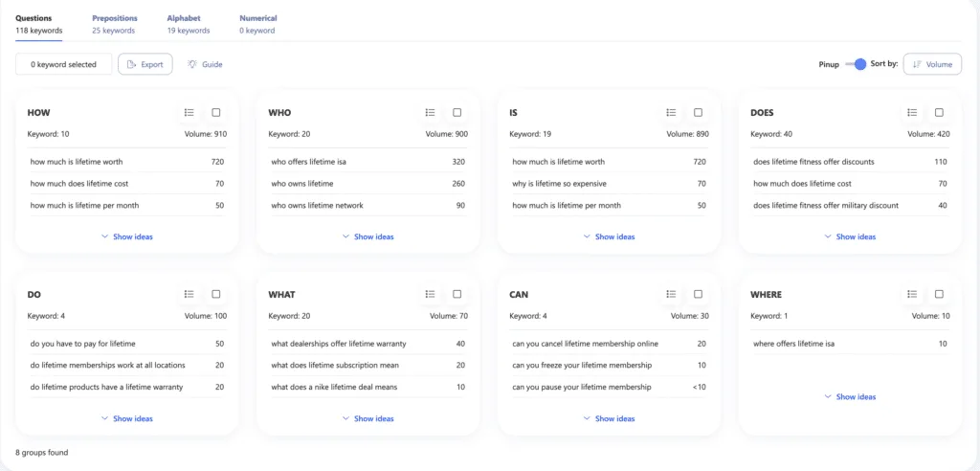Click keyword 'does lifetime fitness offer military discount'
The height and width of the screenshot is (471, 980).
[x=826, y=205]
